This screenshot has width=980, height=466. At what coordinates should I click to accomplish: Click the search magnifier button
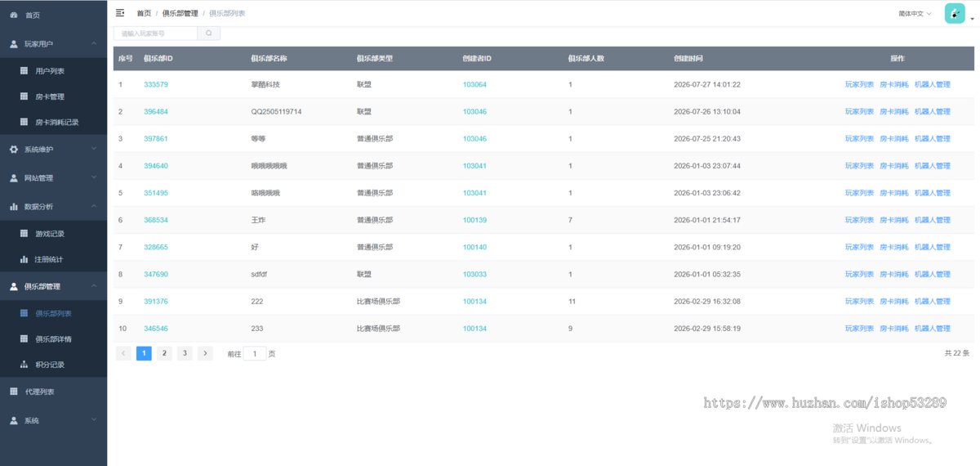pyautogui.click(x=209, y=34)
